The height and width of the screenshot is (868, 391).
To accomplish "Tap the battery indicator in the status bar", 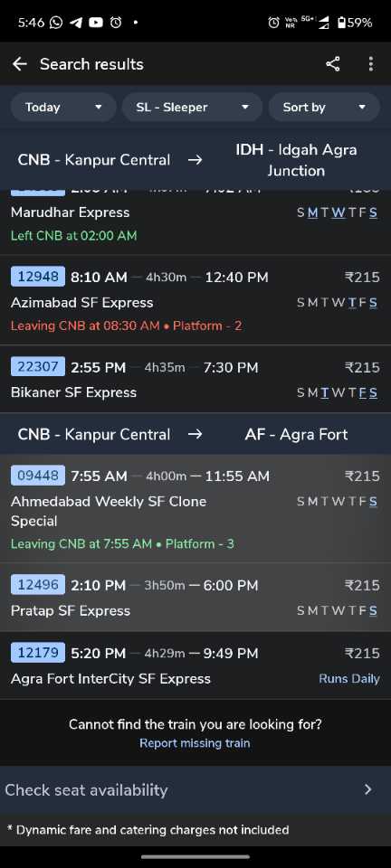I will click(355, 23).
